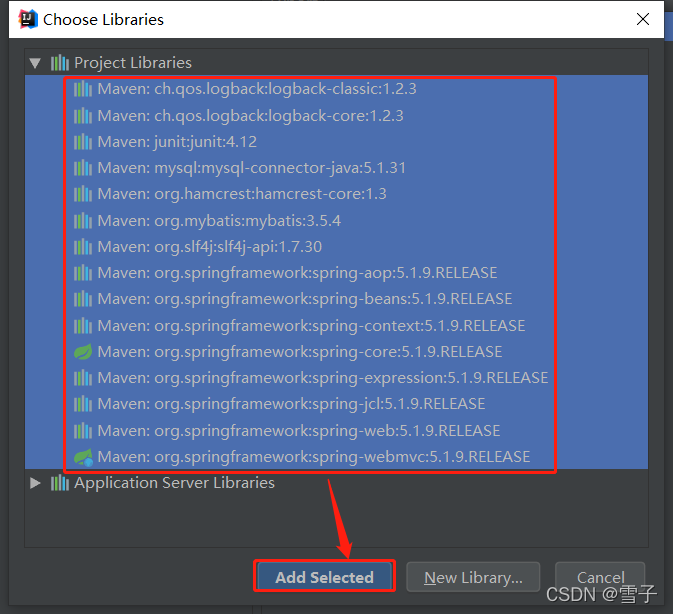
Task: Click library icon beside logback-classic:1.2.3
Action: 83,89
